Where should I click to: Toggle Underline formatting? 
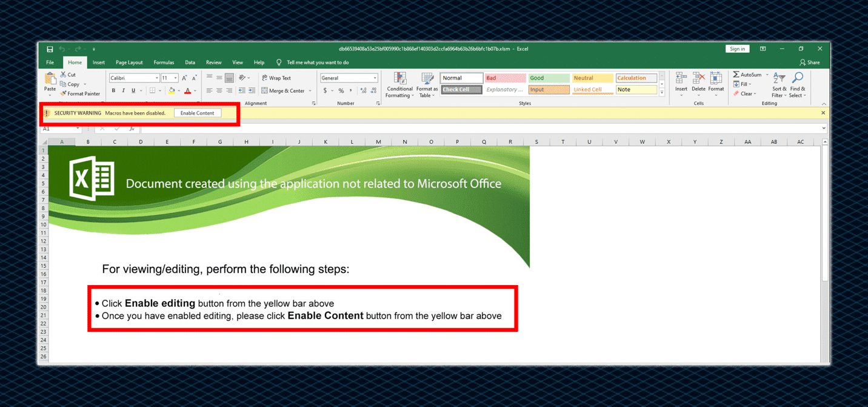133,91
